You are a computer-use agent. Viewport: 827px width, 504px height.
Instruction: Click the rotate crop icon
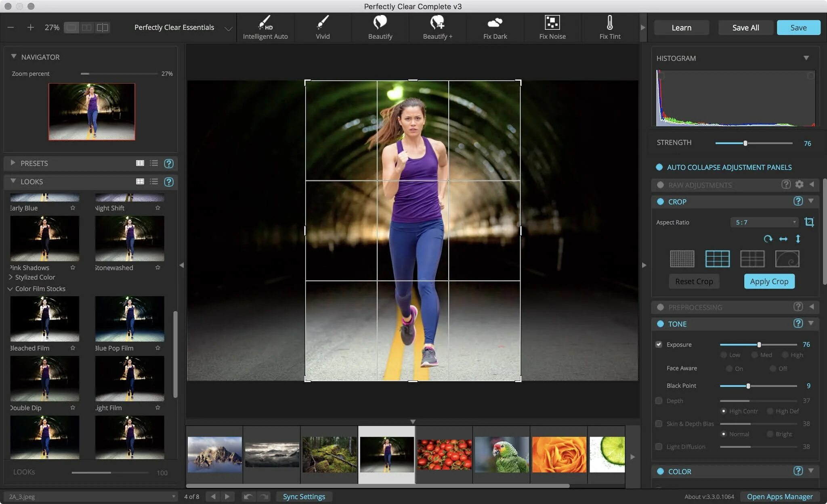768,239
